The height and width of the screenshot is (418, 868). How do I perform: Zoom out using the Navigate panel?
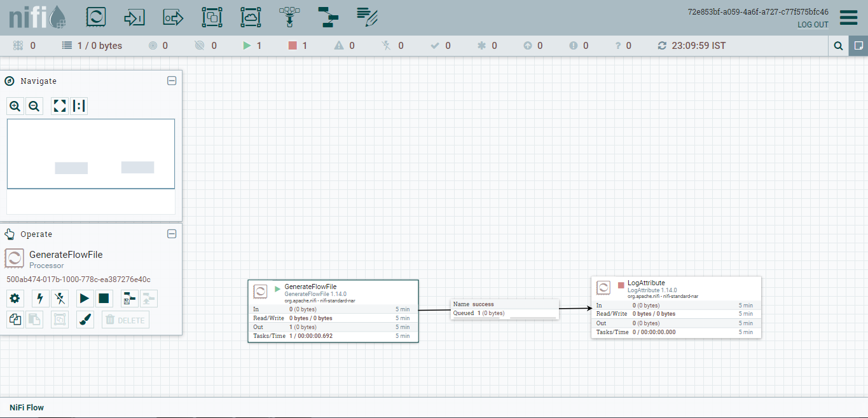click(x=34, y=106)
